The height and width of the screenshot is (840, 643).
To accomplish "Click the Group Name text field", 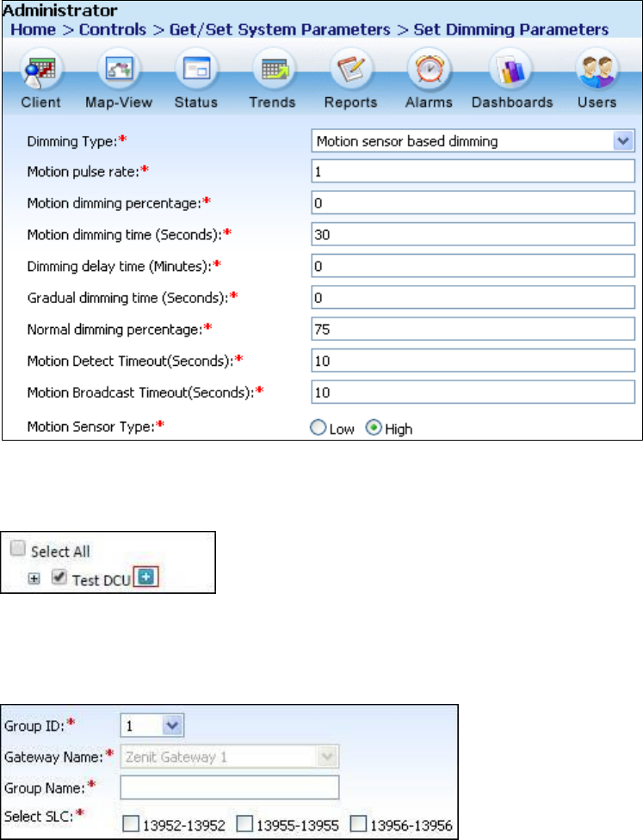I will (229, 787).
